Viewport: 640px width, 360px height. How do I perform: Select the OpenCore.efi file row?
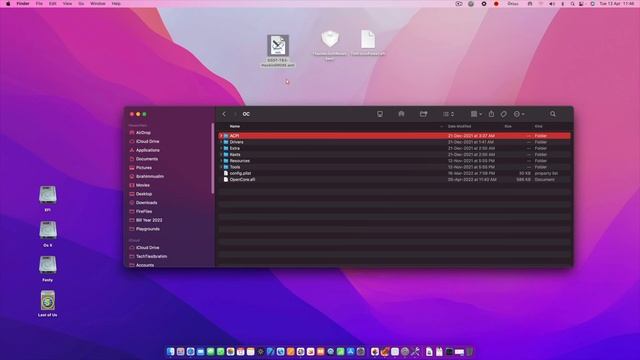coord(394,180)
